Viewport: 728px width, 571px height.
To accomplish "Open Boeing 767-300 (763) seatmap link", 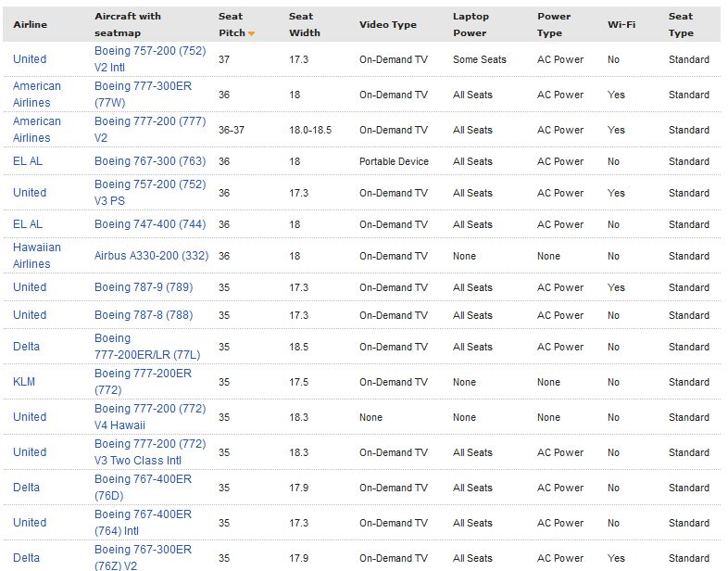I will point(150,161).
